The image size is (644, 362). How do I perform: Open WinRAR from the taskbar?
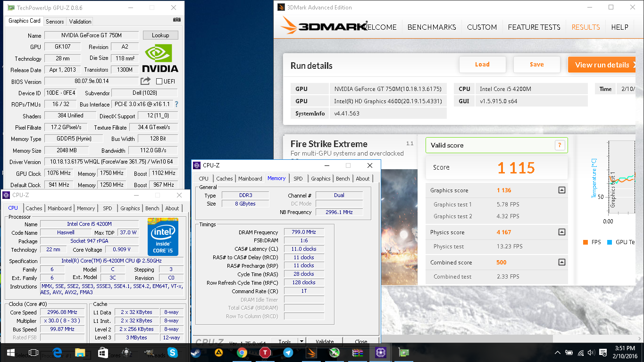[x=358, y=353]
